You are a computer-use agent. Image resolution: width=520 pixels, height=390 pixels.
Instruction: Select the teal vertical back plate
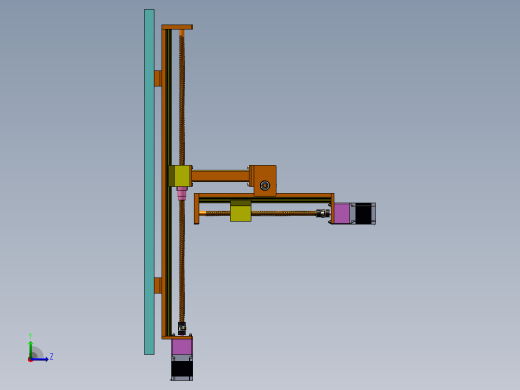click(149, 182)
